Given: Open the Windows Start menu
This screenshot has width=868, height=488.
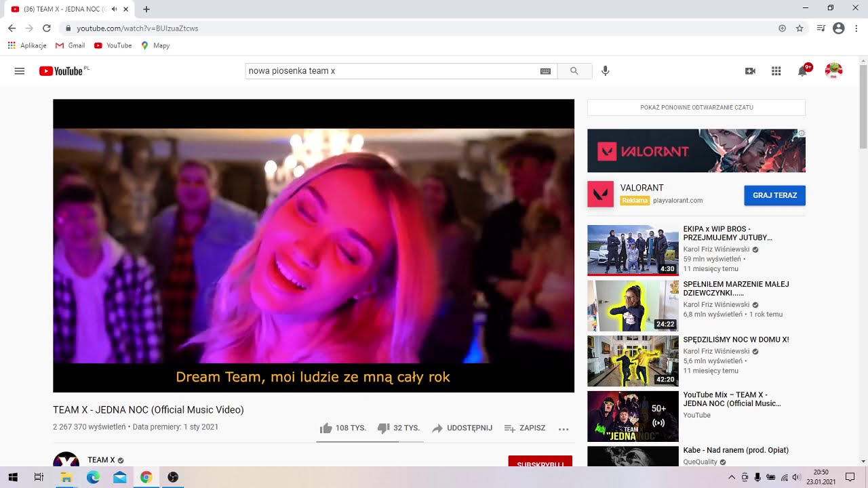Looking at the screenshot, I should (13, 477).
